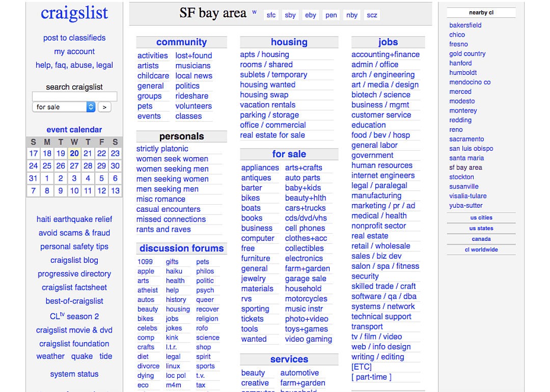
Task: Open the 'philos' discussion forum
Action: (205, 271)
